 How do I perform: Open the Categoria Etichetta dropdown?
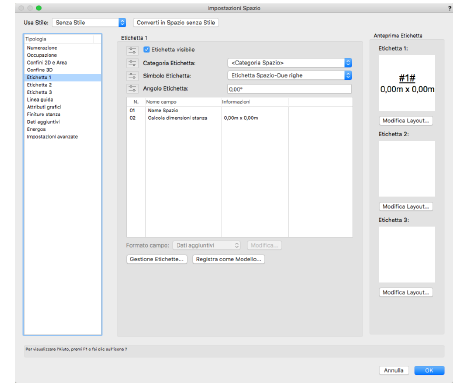tap(290, 63)
